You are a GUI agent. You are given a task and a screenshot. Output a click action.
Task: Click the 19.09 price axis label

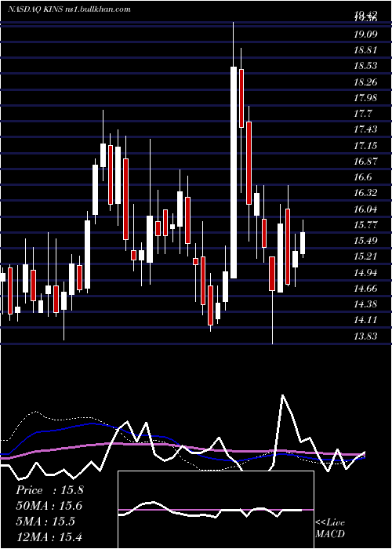365,34
